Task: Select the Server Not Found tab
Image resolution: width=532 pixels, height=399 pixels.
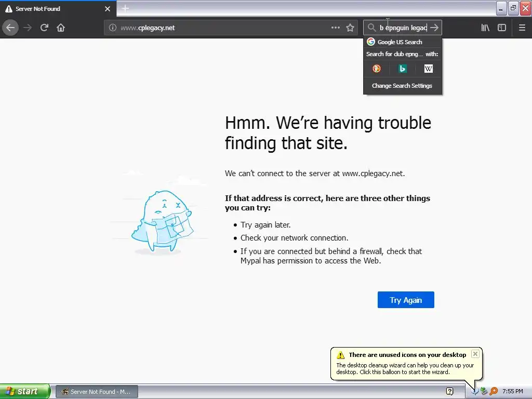Action: coord(58,9)
